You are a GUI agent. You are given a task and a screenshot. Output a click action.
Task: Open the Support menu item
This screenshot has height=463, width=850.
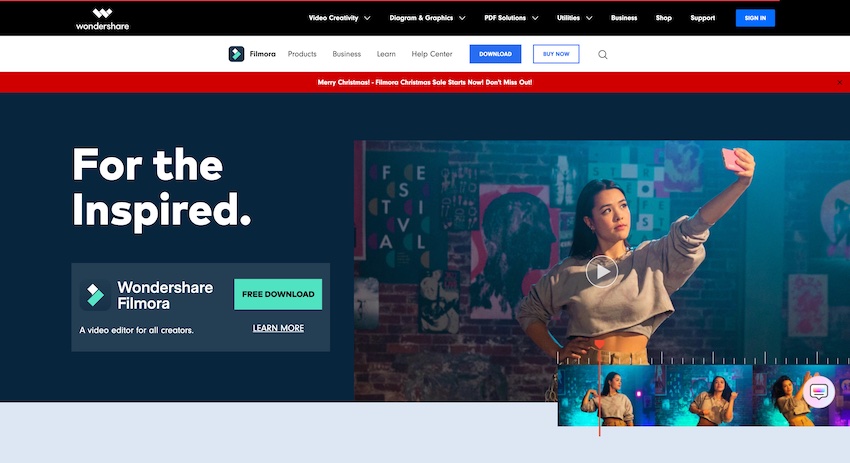(x=703, y=18)
